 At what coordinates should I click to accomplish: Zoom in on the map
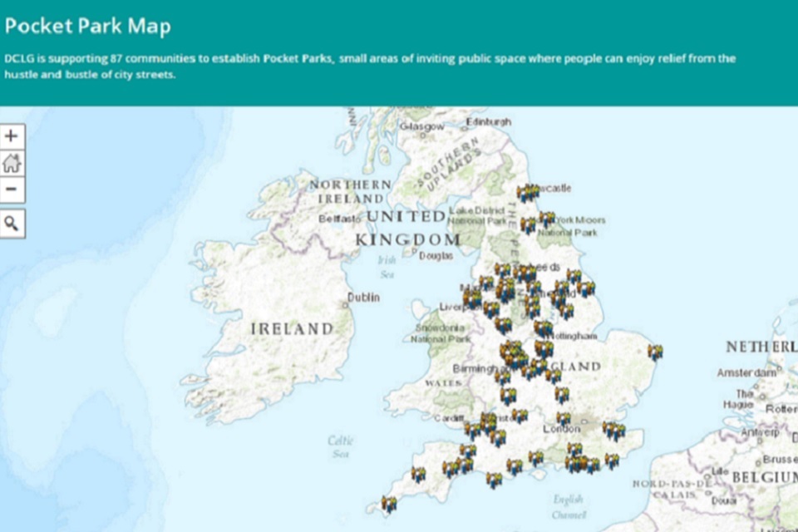click(x=12, y=137)
